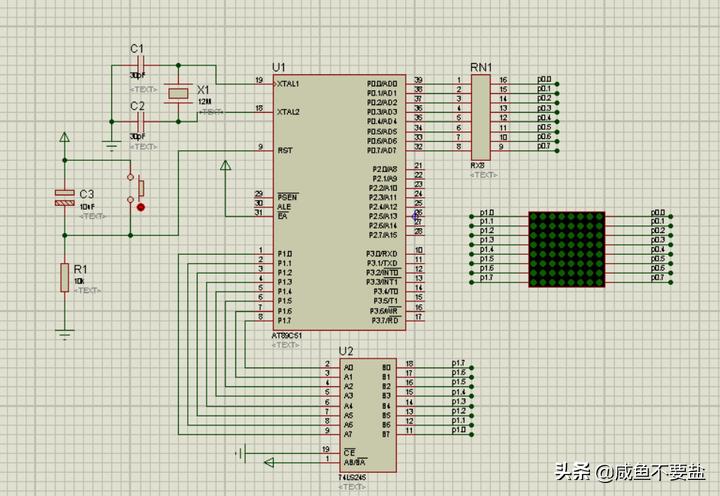Select capacitor C1 symbol
The height and width of the screenshot is (496, 720).
click(137, 67)
